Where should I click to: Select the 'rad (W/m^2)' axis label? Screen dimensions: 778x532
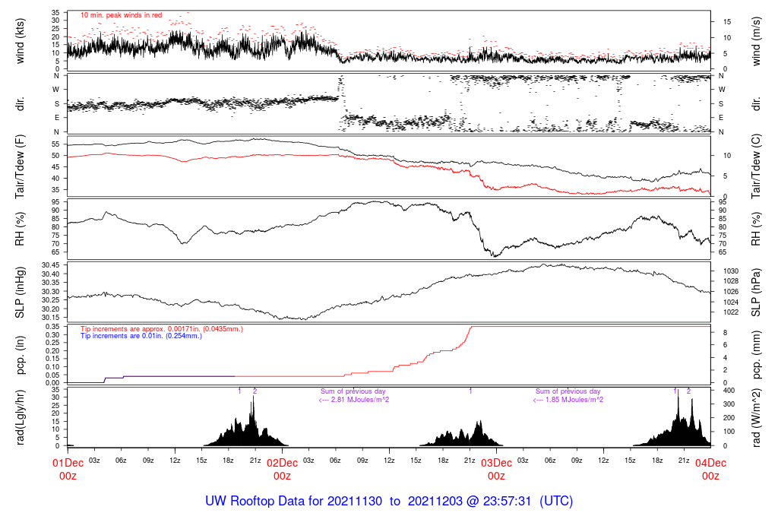coord(756,418)
